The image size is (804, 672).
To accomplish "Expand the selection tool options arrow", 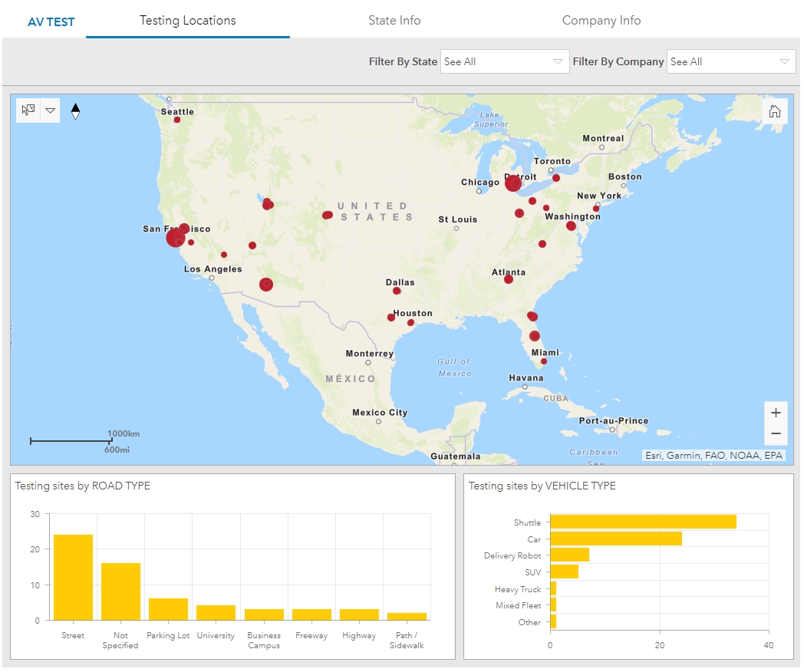I will pos(50,110).
